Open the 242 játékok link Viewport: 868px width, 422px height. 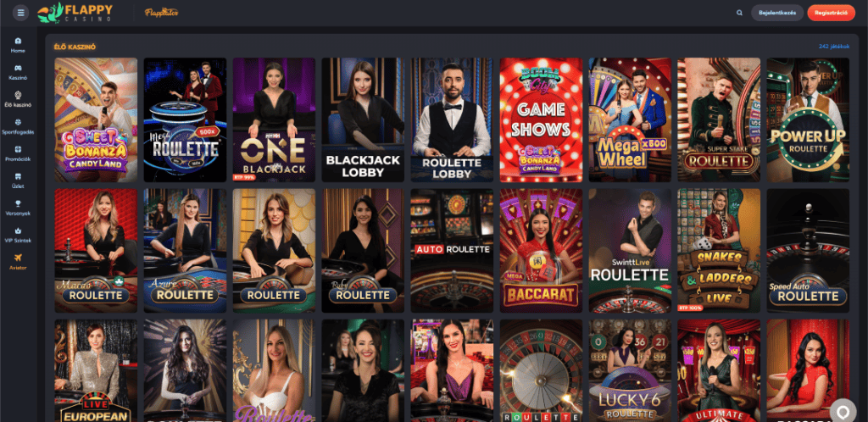pyautogui.click(x=834, y=47)
